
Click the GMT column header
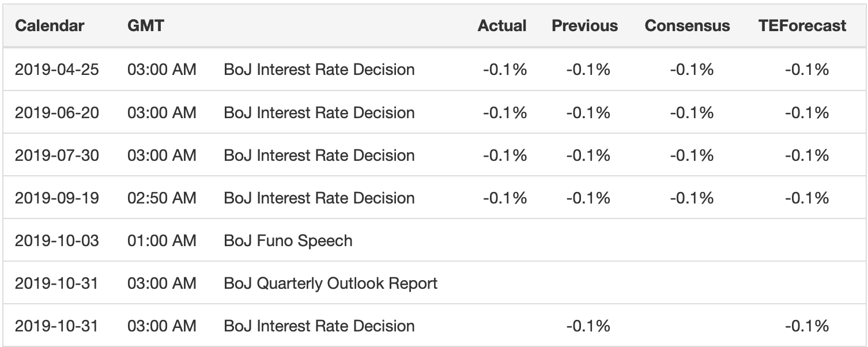tap(145, 26)
